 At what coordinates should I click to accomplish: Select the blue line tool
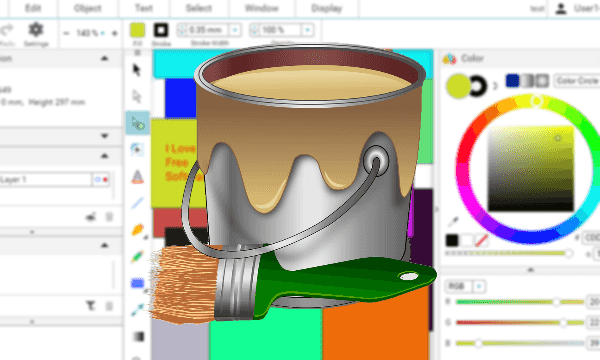pos(137,203)
